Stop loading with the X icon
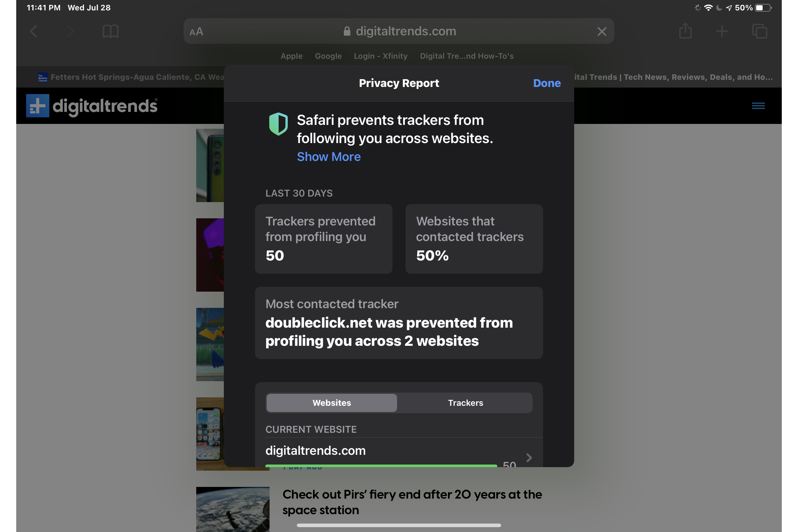Image resolution: width=798 pixels, height=532 pixels. 601,31
